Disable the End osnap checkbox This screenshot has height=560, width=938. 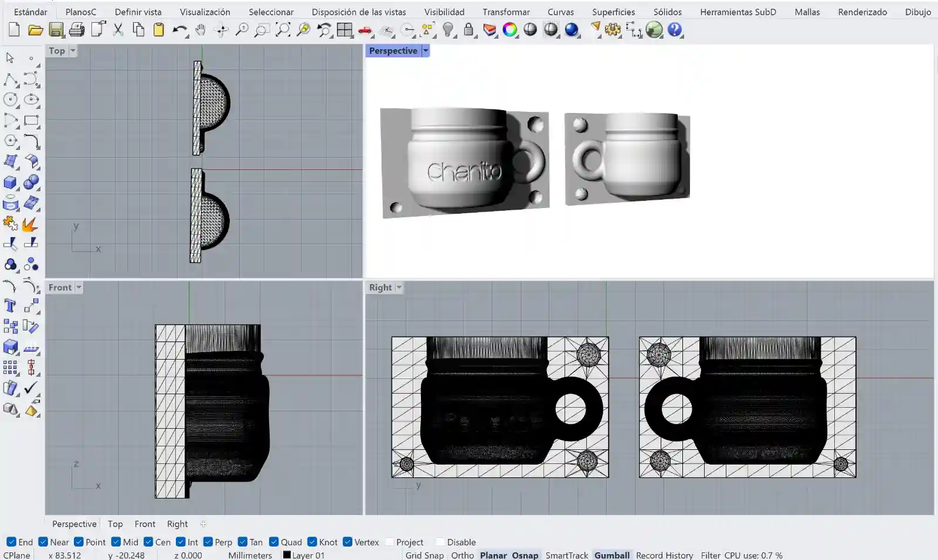click(x=11, y=542)
